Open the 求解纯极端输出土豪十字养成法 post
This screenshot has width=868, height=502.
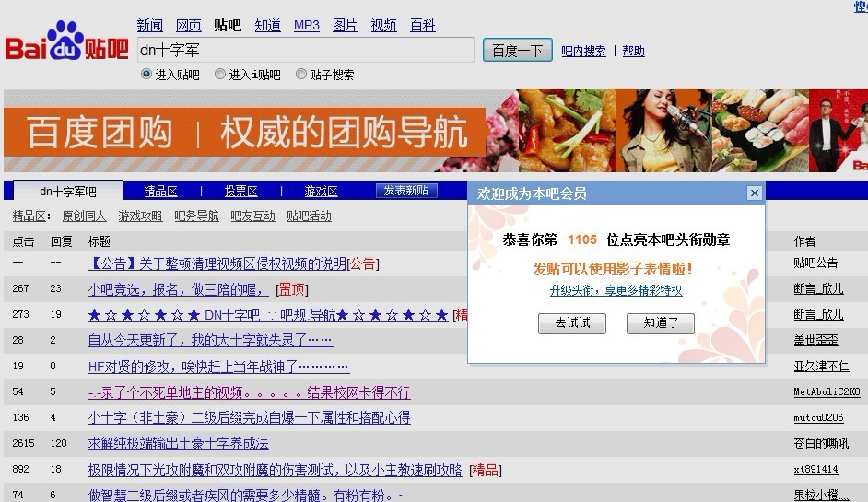coord(178,443)
